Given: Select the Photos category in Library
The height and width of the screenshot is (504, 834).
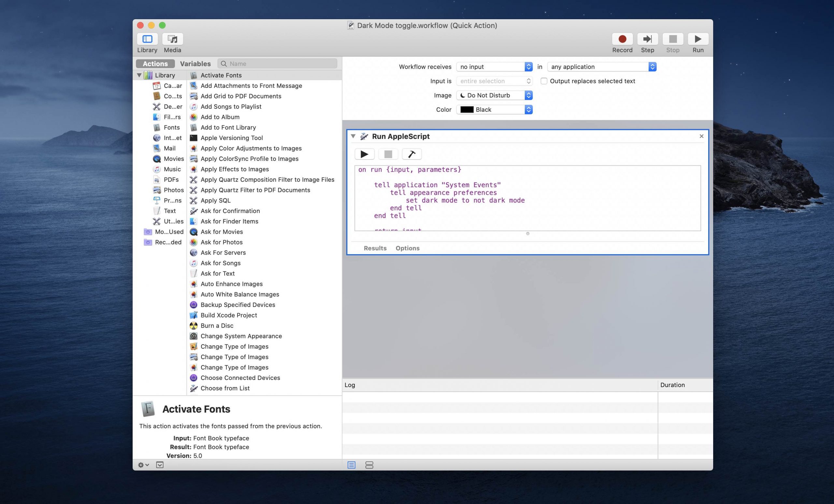Looking at the screenshot, I should click(168, 190).
